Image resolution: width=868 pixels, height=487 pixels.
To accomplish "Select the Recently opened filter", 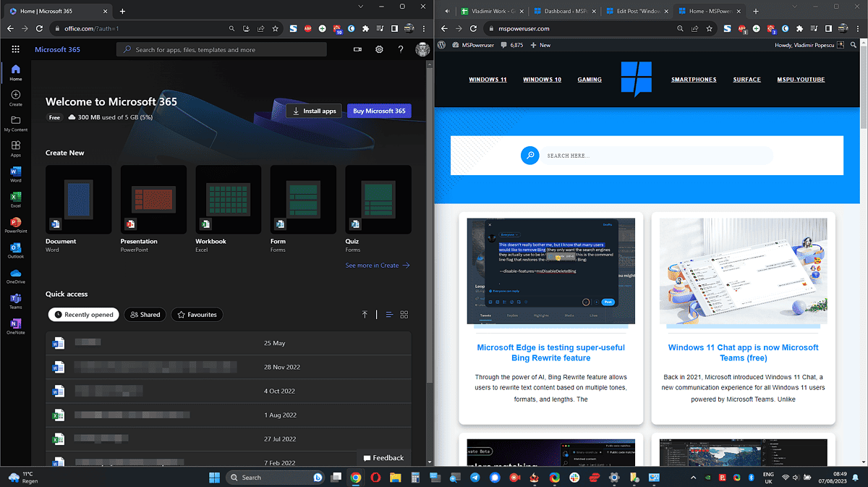I will pos(84,315).
